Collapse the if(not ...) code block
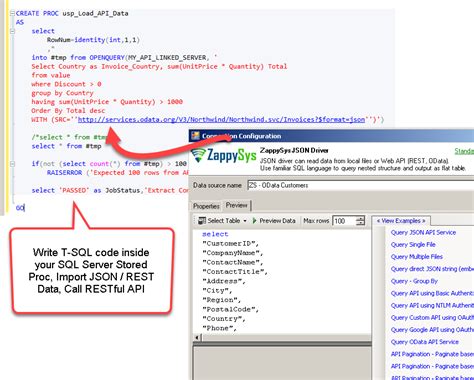 (x=12, y=164)
